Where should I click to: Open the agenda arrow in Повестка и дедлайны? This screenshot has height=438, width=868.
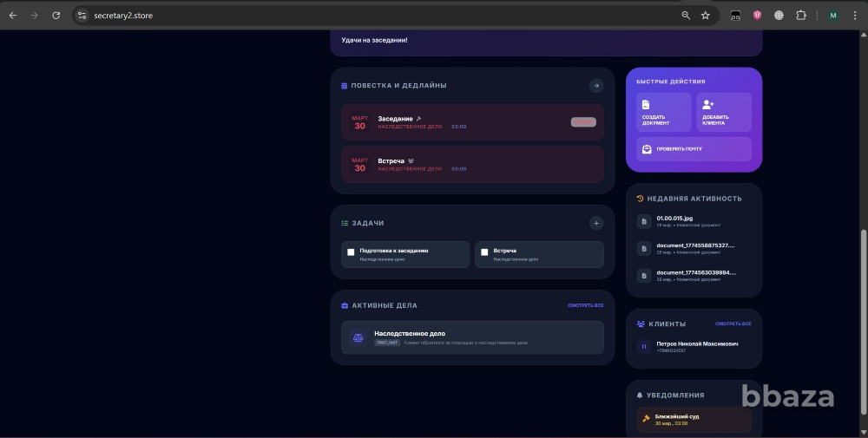click(x=595, y=86)
